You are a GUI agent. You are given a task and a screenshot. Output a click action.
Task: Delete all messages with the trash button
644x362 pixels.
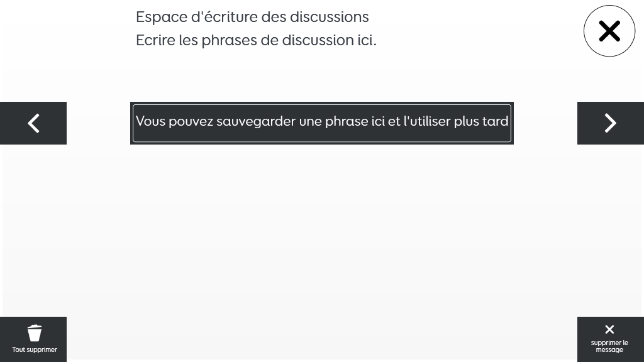[x=33, y=339]
